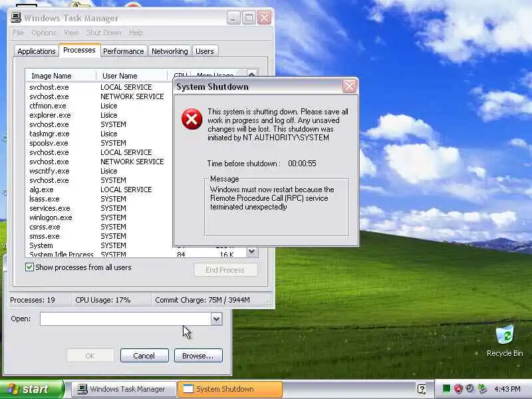This screenshot has width=532, height=399.
Task: Open the File menu
Action: pos(19,33)
